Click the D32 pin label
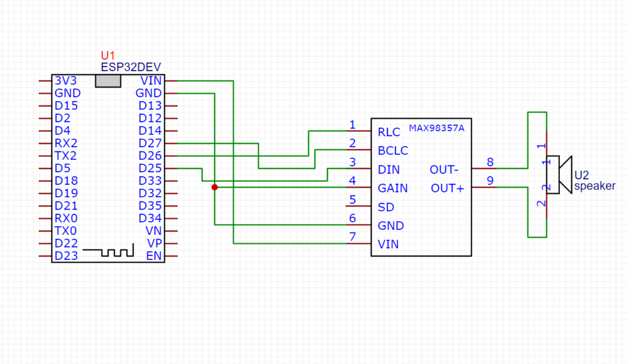The image size is (628, 364). 150,193
